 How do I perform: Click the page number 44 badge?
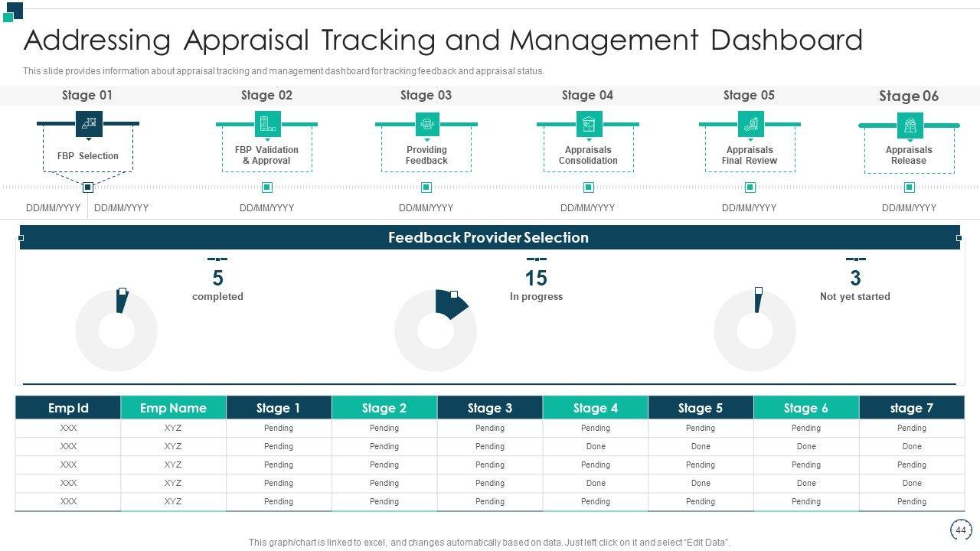tap(960, 530)
